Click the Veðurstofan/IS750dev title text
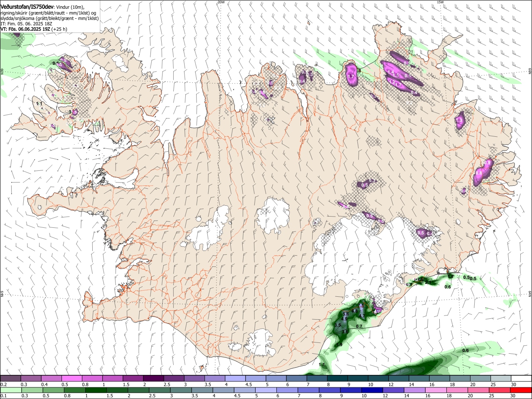Screen dimensions: 532x399 point(27,6)
